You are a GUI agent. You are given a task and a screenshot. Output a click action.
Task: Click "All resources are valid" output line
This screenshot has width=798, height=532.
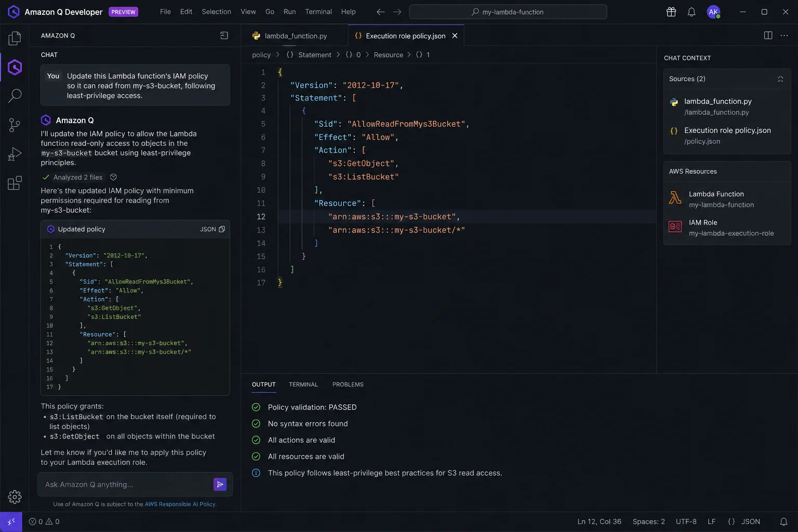306,457
